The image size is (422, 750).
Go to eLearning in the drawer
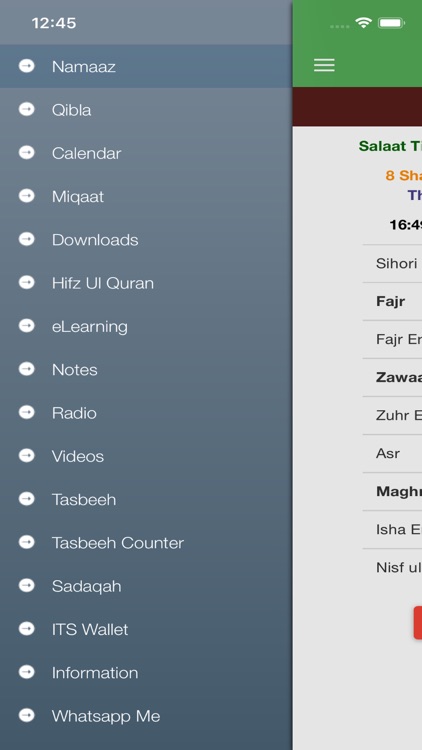(x=146, y=326)
